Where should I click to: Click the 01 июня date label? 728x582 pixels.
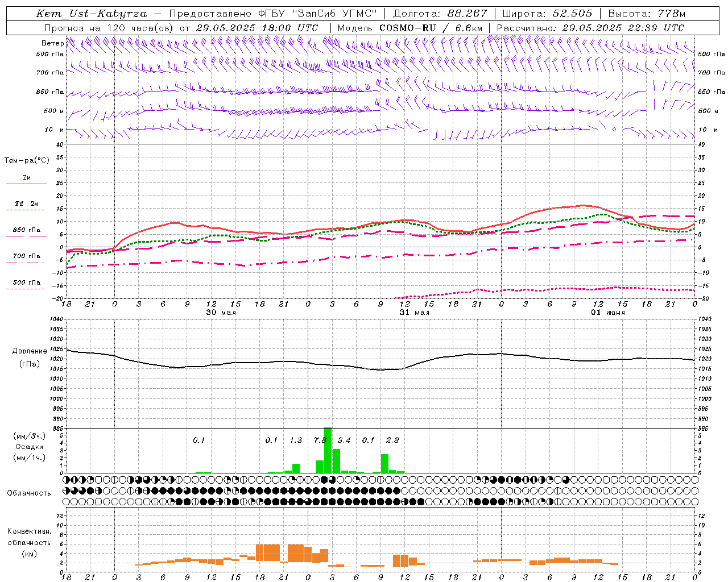(608, 313)
